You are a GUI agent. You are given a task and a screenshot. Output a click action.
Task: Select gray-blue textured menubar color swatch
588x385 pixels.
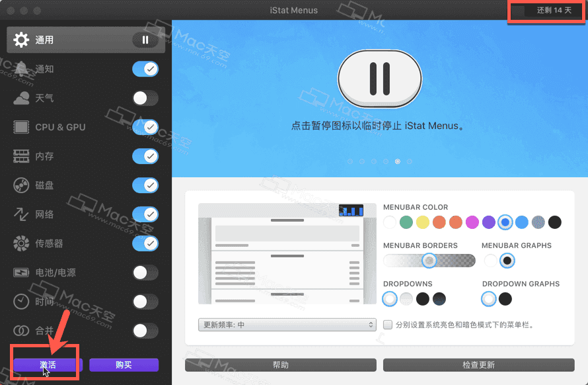point(538,222)
